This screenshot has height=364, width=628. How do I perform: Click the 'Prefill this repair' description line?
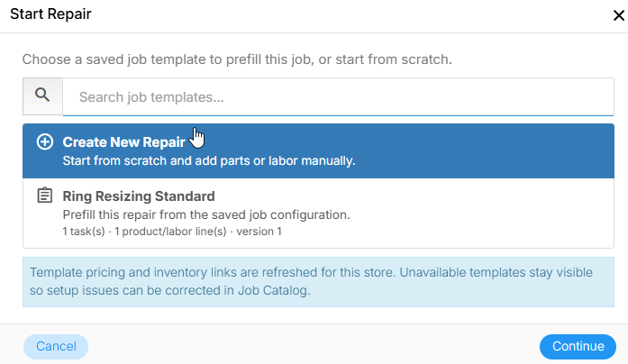click(x=206, y=215)
